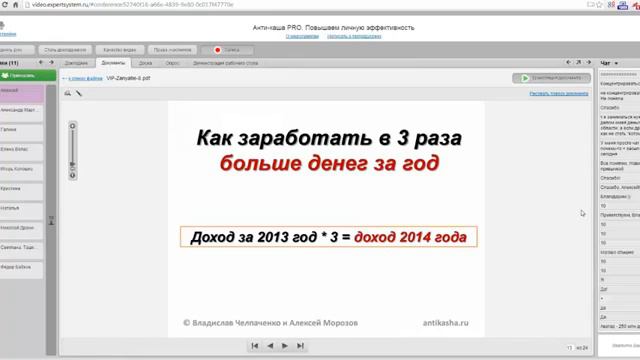Click the collapse handle on the participants panel divider
Viewport: 640px width, 360px height.
(51, 220)
